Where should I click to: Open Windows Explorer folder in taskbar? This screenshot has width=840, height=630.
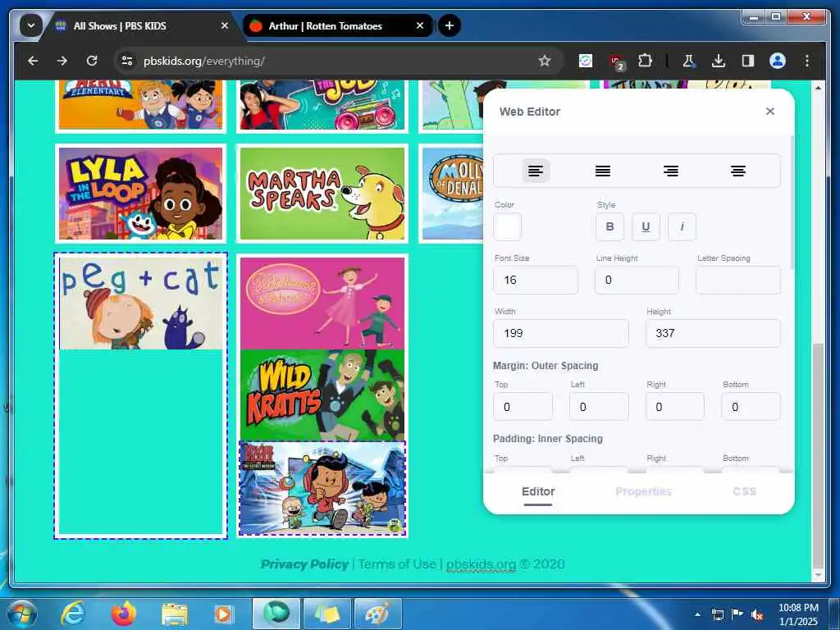(175, 615)
